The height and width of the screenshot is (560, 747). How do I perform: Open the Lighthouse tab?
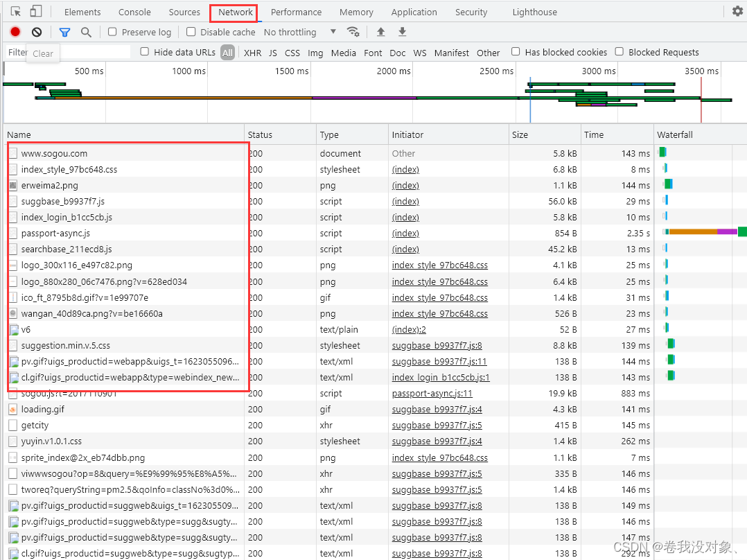click(x=534, y=12)
